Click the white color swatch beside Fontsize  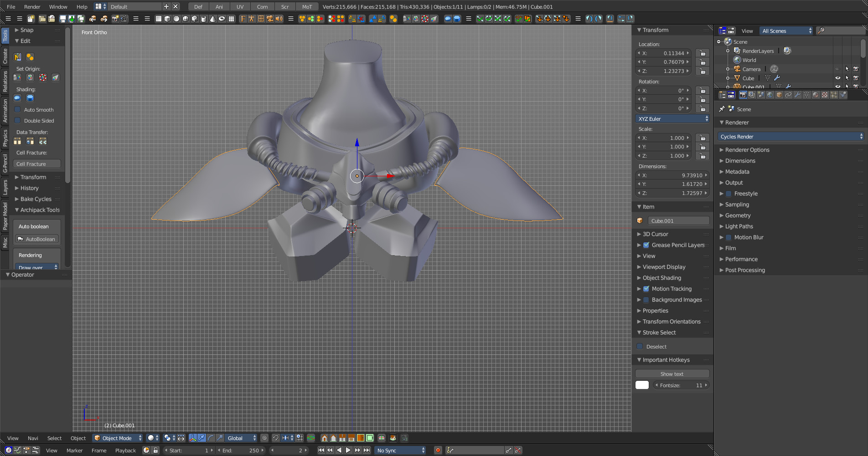[x=642, y=385]
